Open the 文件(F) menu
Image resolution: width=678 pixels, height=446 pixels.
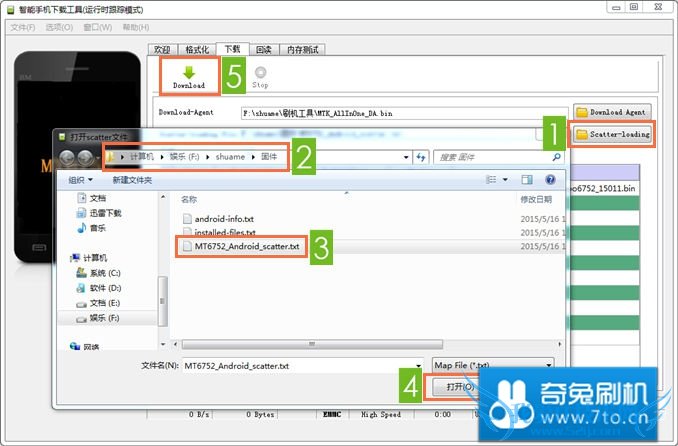click(x=22, y=27)
